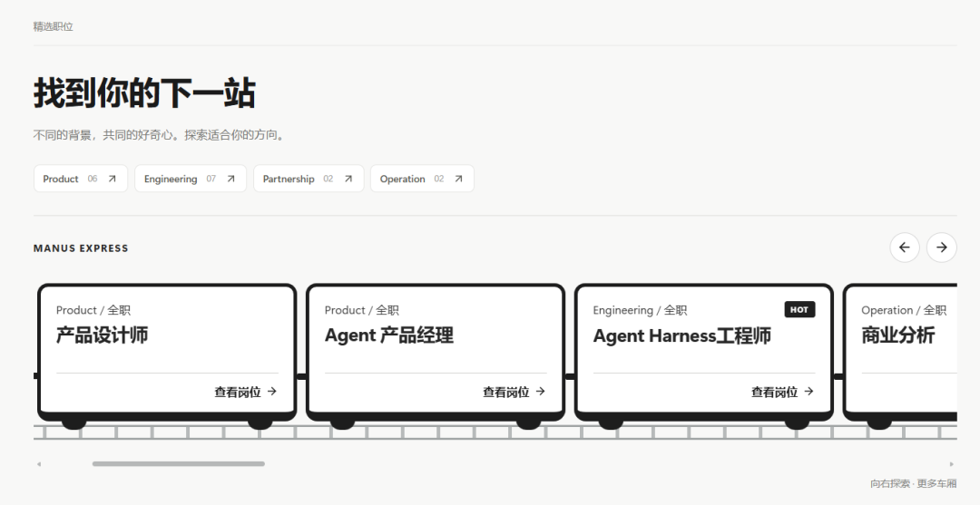Click the arrow icon on Engineering chip
The image size is (980, 505).
point(230,179)
